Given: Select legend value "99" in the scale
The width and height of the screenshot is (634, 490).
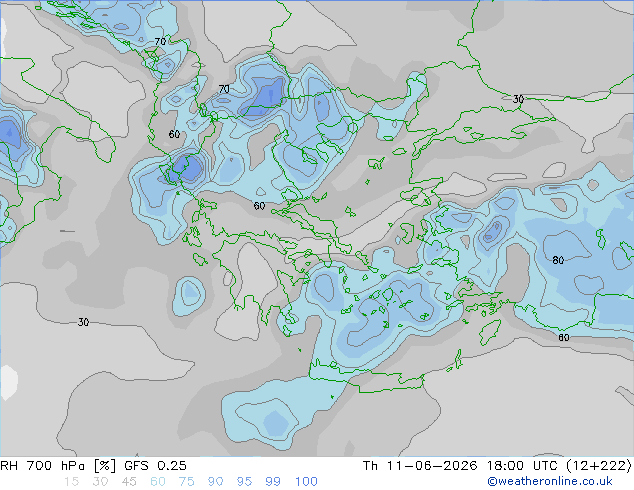Looking at the screenshot, I should (273, 482).
